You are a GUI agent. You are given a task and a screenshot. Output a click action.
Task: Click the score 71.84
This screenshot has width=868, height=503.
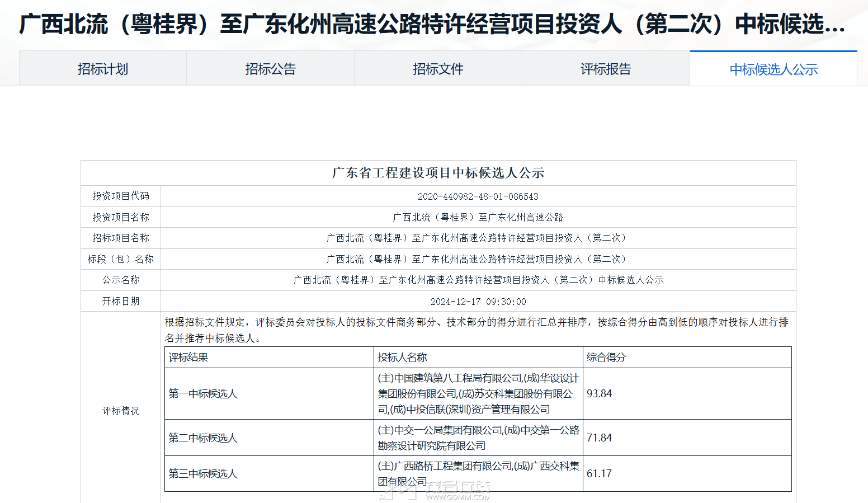click(600, 438)
